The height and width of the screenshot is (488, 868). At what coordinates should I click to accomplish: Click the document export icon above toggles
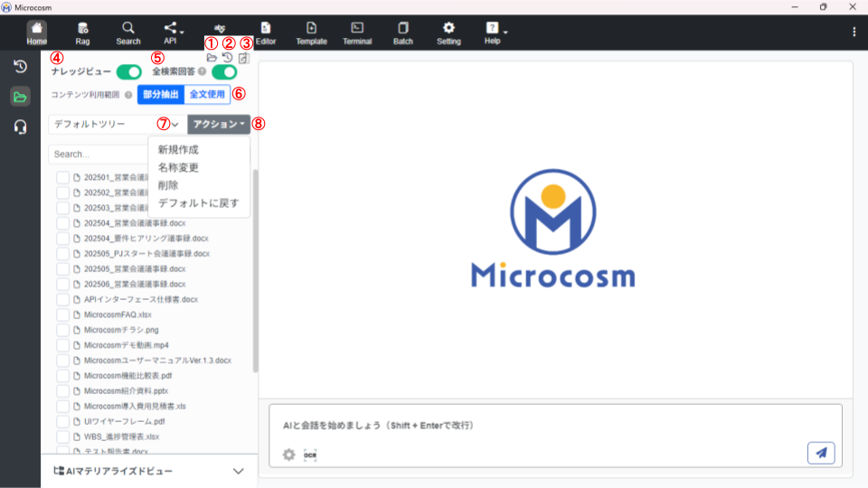coord(243,58)
